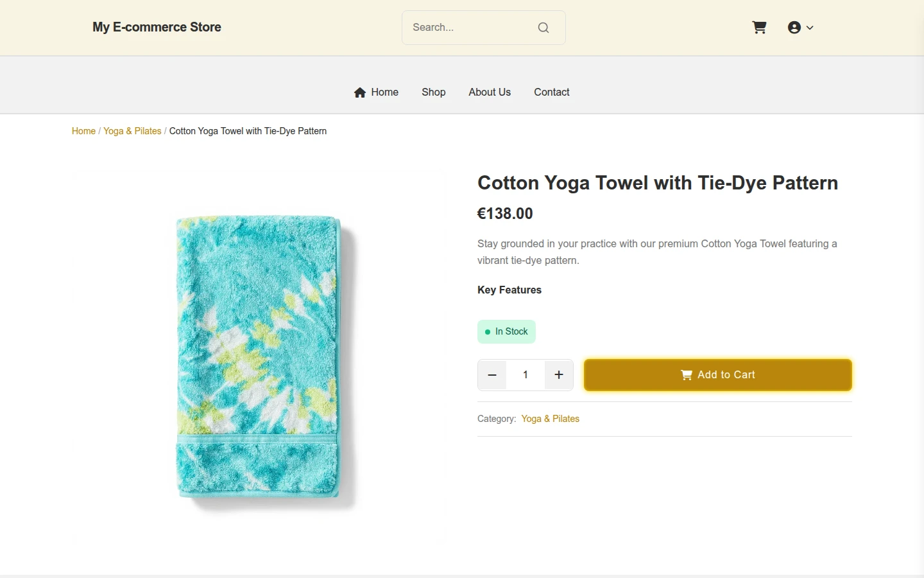Click the Home breadcrumb link
The image size is (924, 578).
pos(83,131)
